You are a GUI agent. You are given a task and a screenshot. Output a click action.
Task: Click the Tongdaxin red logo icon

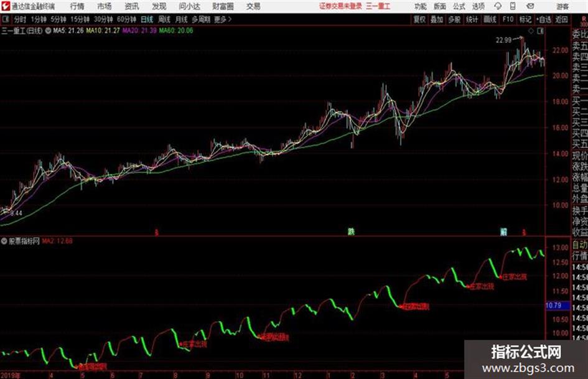(x=5, y=6)
